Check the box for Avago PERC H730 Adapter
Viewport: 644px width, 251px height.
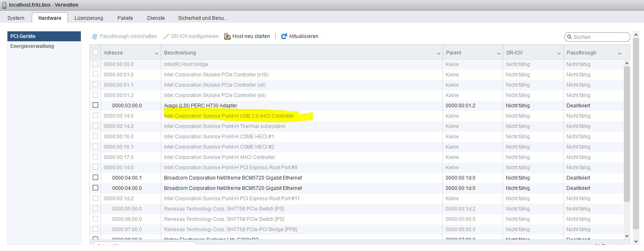coord(96,105)
